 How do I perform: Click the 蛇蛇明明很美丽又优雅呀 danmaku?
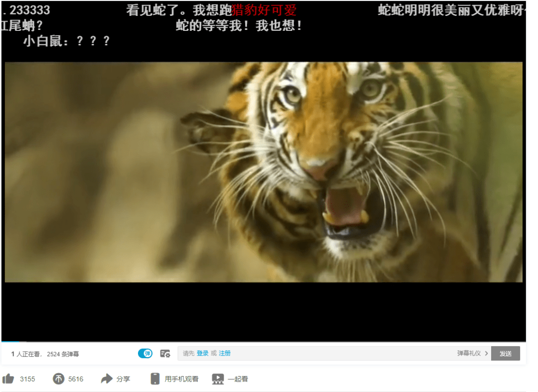(x=452, y=10)
